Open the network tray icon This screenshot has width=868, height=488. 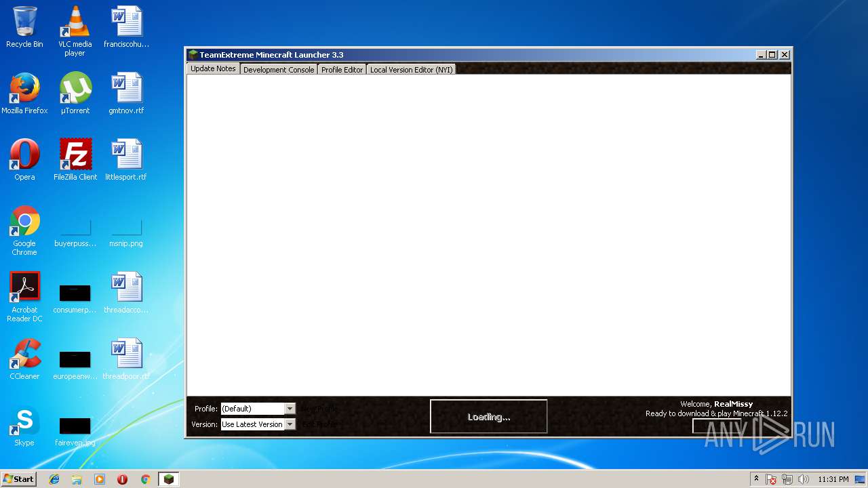(x=787, y=479)
